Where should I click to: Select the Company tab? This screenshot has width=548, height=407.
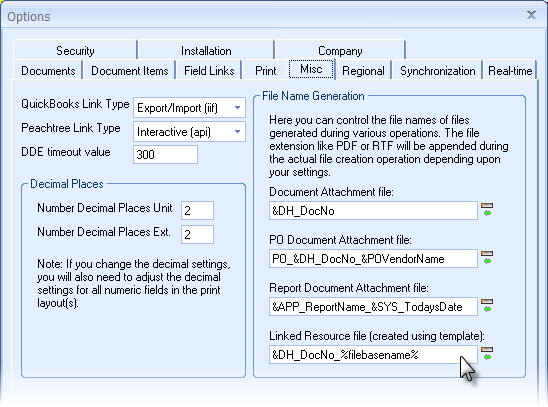point(340,51)
